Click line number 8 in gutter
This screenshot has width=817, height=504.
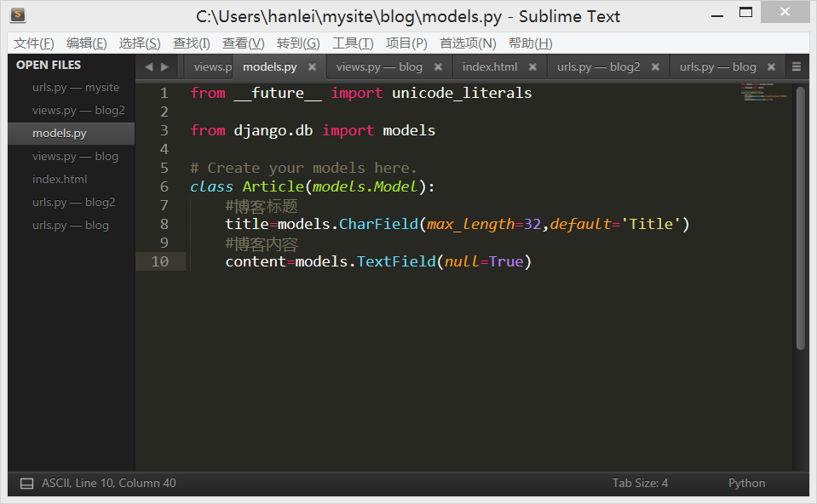(x=164, y=225)
